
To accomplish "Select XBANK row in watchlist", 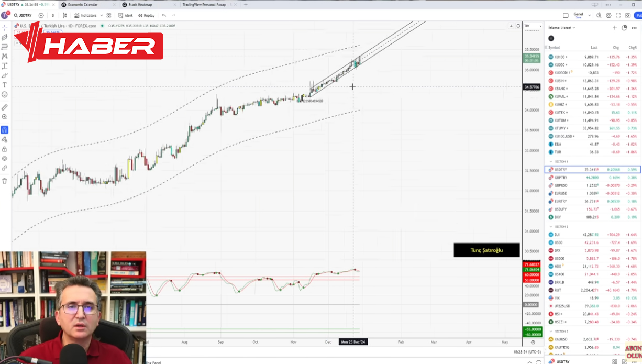I will click(593, 89).
